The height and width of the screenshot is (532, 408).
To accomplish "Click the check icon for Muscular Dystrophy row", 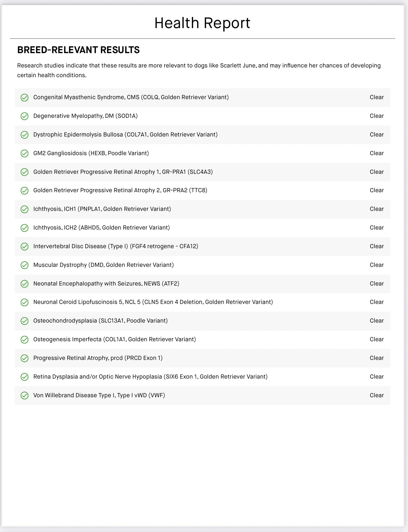I will point(25,265).
